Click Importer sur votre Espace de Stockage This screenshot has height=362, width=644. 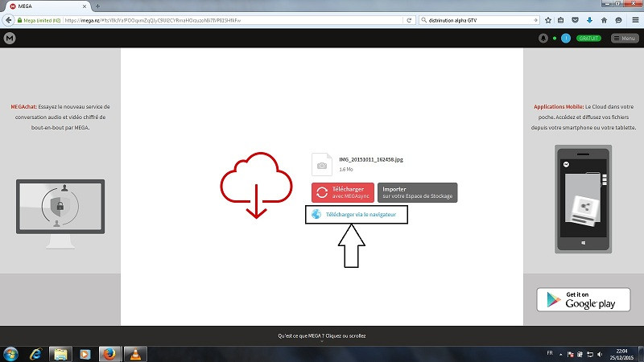tap(417, 192)
